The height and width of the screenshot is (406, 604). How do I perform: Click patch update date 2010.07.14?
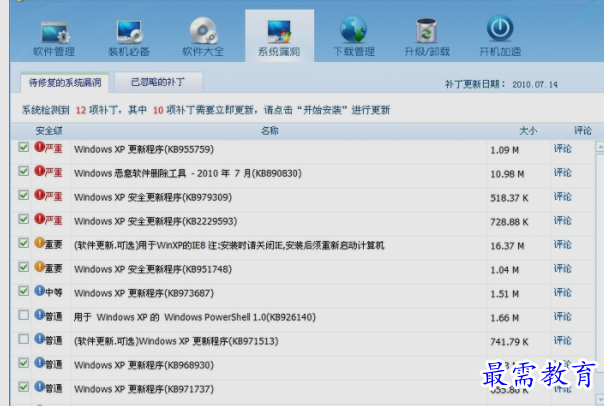click(535, 84)
